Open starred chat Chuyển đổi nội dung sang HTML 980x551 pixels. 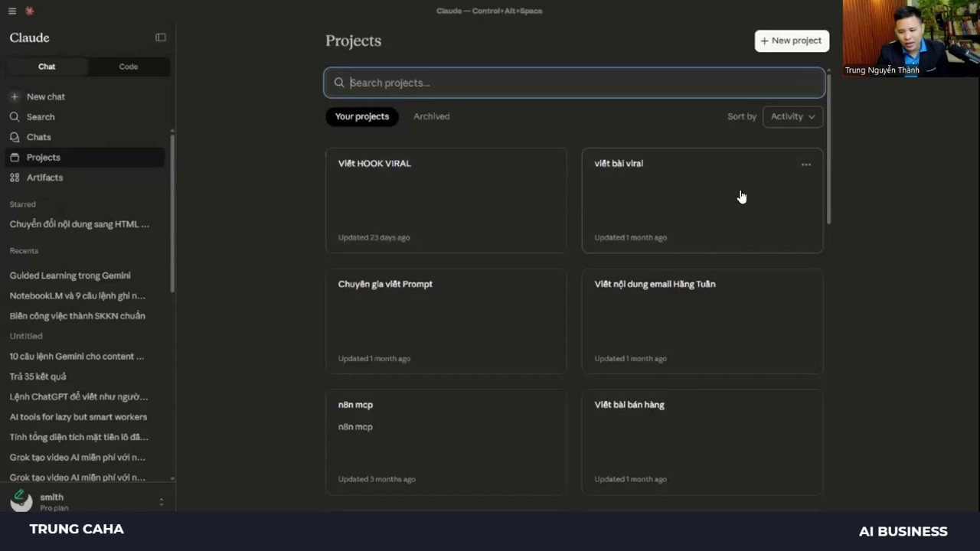tap(80, 224)
